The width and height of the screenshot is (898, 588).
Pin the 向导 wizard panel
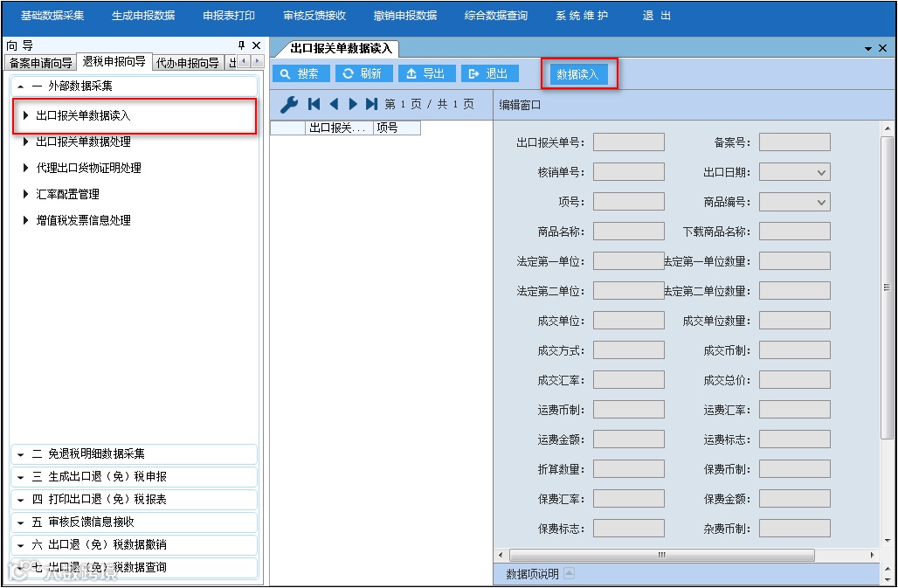241,45
